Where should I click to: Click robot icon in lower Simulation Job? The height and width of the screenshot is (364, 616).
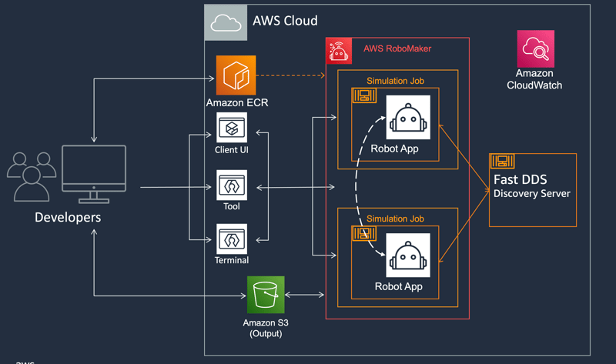pos(408,255)
